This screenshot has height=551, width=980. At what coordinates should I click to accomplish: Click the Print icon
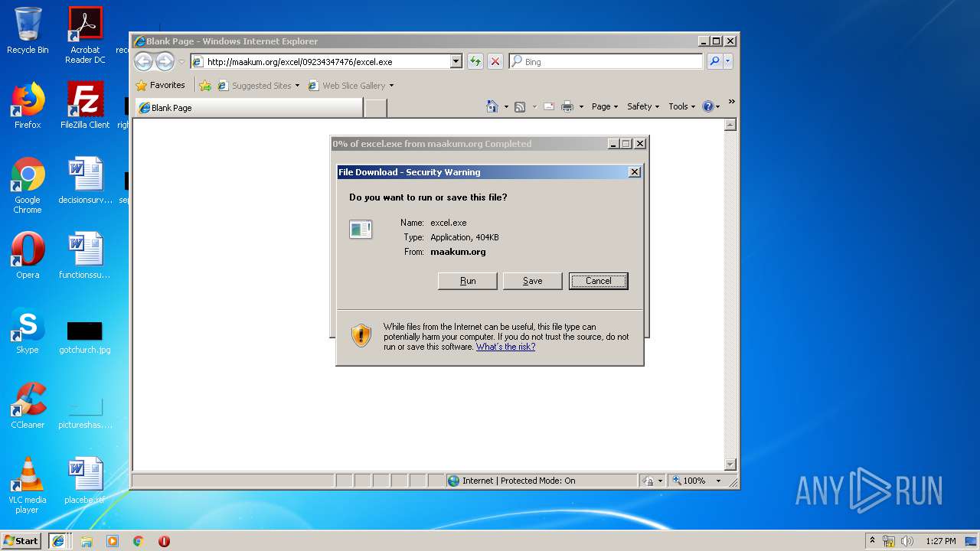[567, 106]
